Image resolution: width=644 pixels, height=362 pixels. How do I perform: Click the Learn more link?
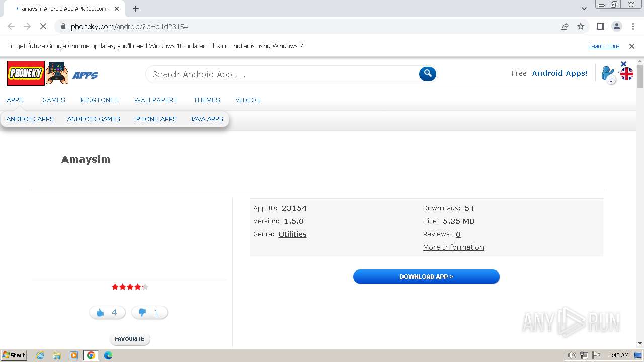604,46
